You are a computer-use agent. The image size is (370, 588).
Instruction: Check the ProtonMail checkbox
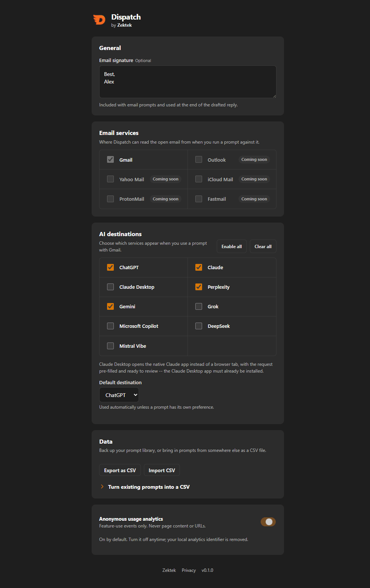pyautogui.click(x=110, y=199)
